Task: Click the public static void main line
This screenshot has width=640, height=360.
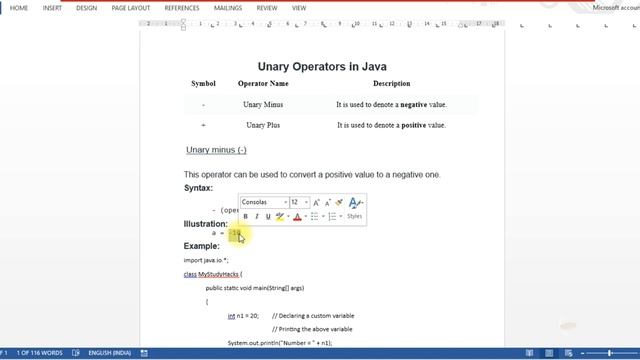Action: tap(255, 288)
